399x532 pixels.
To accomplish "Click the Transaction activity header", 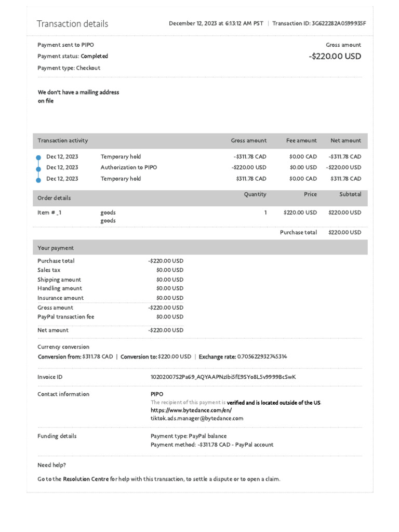I will tap(62, 140).
